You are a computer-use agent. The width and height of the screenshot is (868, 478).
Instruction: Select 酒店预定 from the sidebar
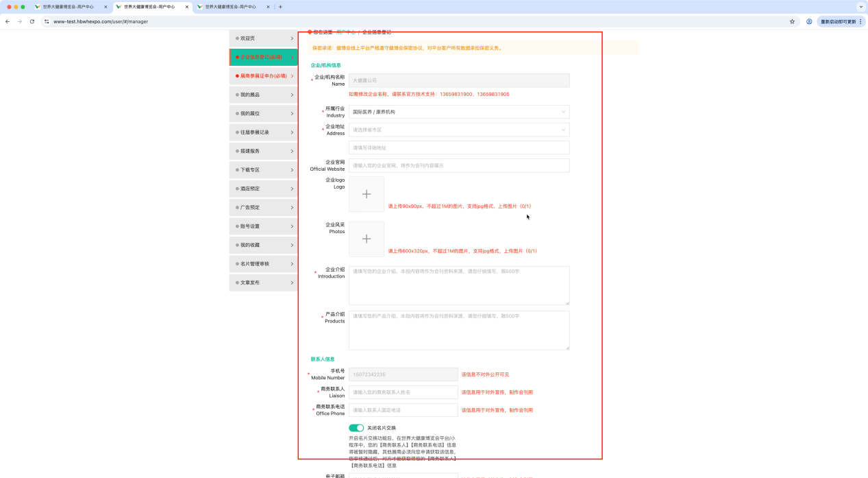264,189
